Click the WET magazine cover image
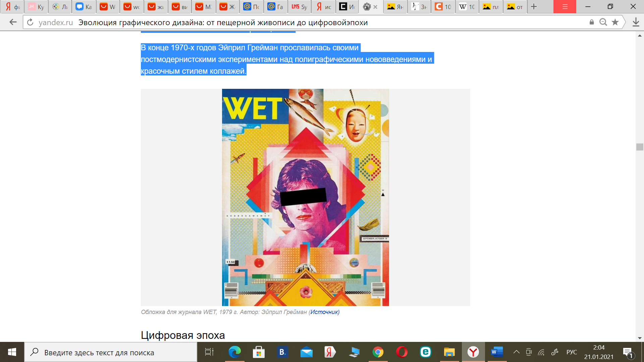This screenshot has height=362, width=644. click(x=305, y=197)
